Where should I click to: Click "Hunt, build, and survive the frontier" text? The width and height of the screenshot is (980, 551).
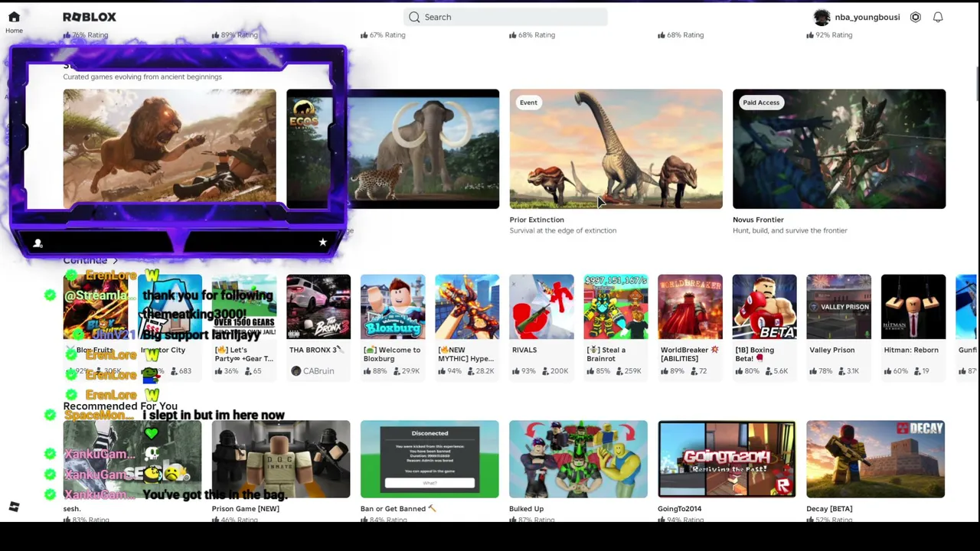790,230
